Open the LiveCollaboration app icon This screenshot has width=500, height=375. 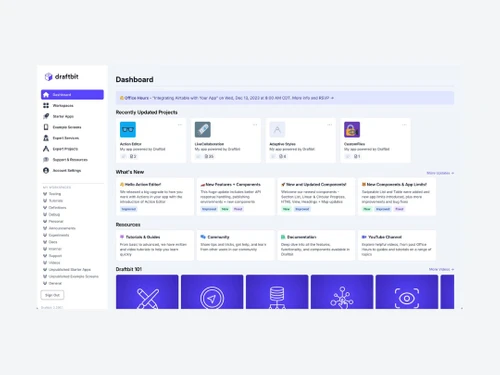click(x=203, y=130)
